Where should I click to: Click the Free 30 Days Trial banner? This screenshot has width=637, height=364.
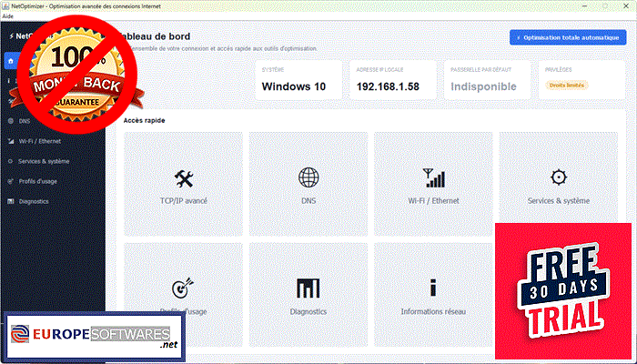(x=563, y=291)
